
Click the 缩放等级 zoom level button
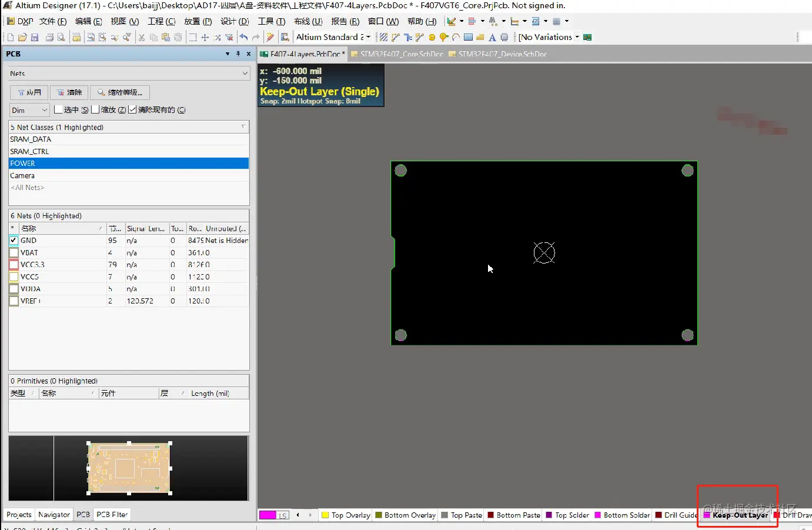(x=120, y=92)
